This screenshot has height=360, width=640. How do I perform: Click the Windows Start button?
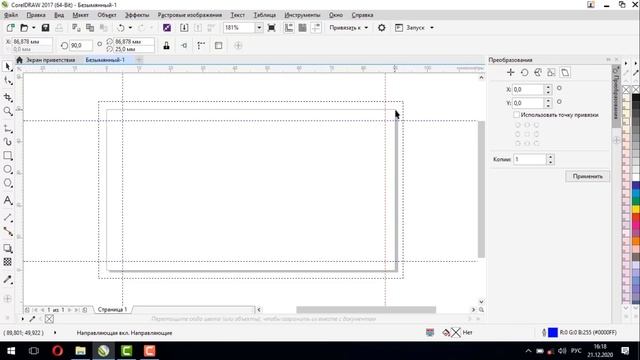point(11,351)
